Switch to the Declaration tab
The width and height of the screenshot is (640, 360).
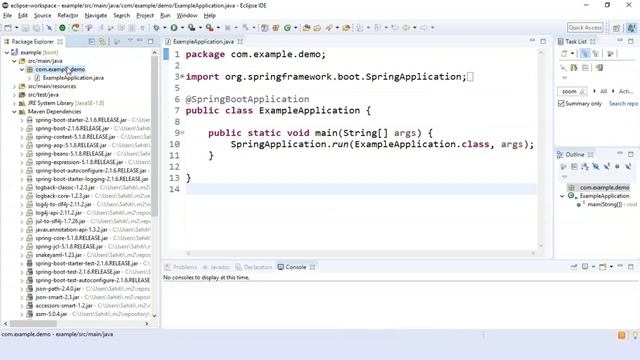[x=253, y=267]
